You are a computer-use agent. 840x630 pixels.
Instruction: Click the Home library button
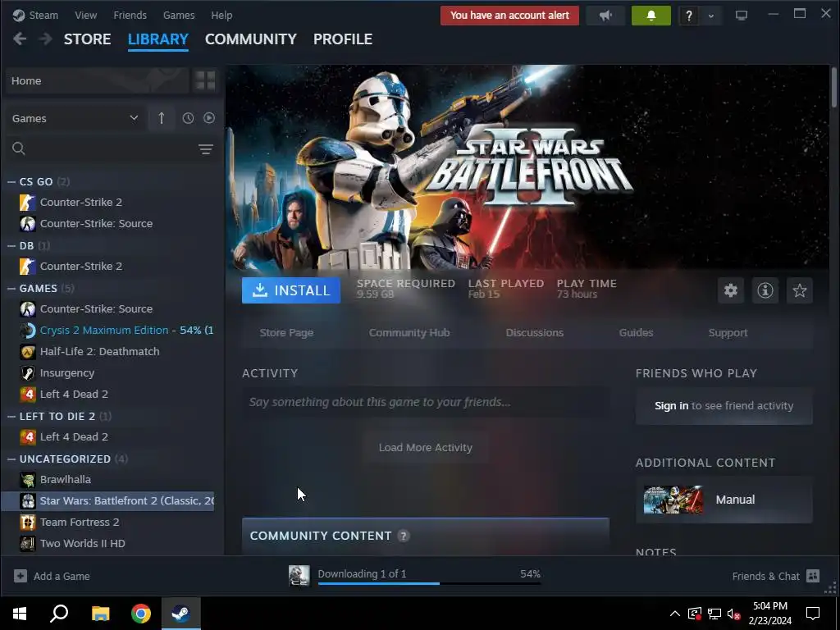[x=97, y=81]
